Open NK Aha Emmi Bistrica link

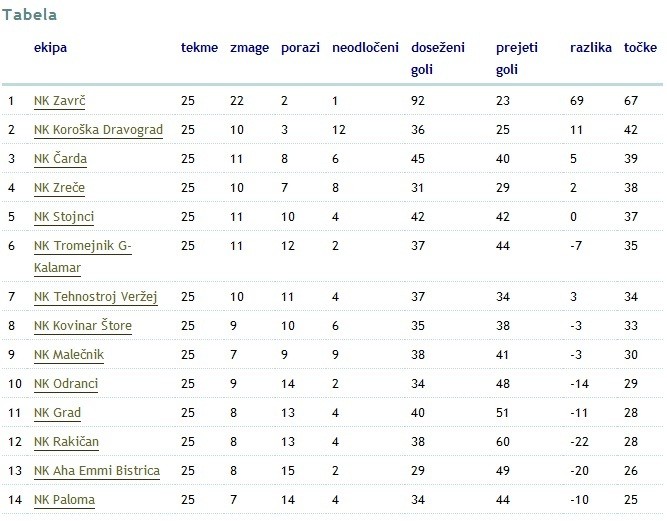click(x=97, y=471)
